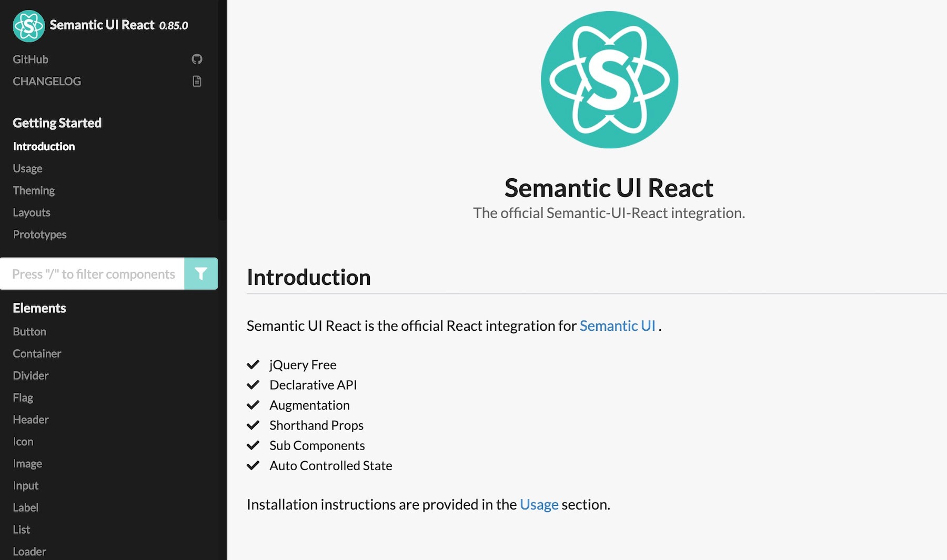Click the Semantic UI React logo

coord(28,25)
